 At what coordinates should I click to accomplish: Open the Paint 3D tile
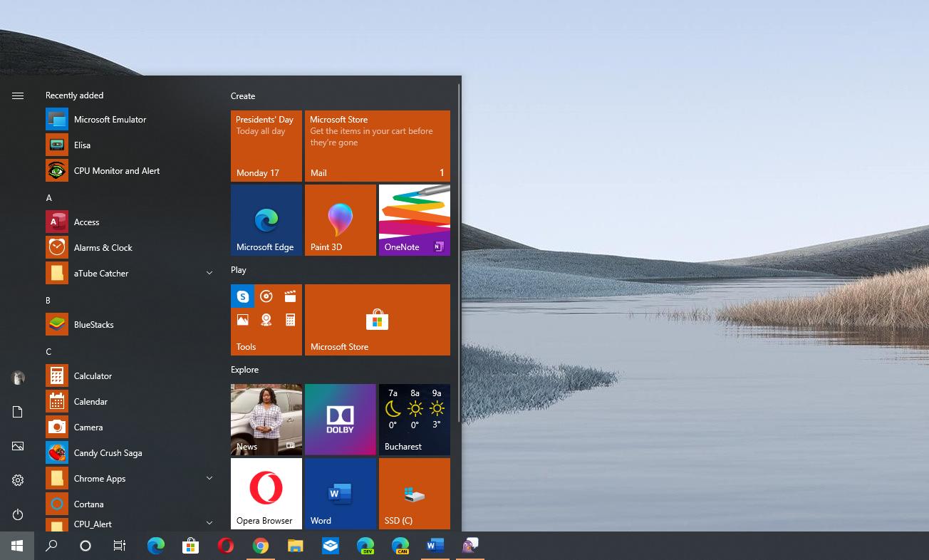[341, 220]
